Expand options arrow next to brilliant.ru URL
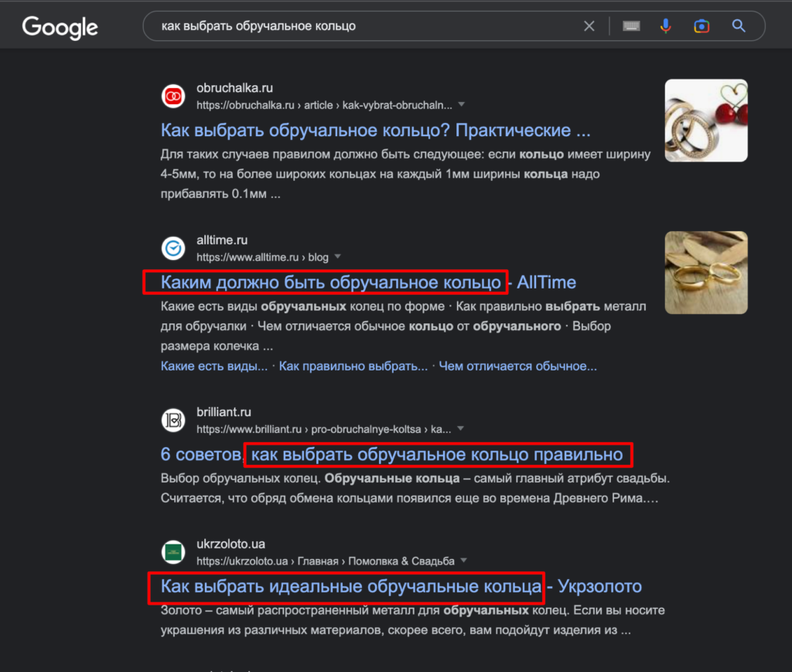The width and height of the screenshot is (792, 672). [x=461, y=428]
